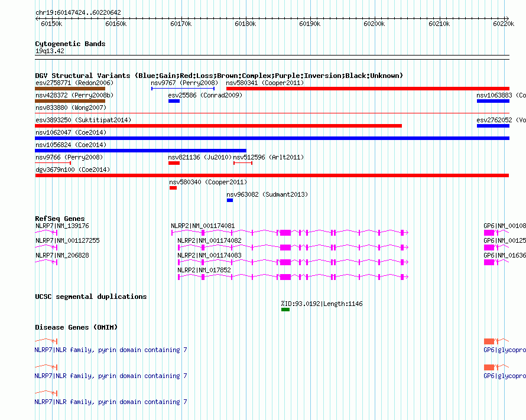Open the second GP6|glycopro OMIM link
This screenshot has width=526, height=420.
click(505, 376)
